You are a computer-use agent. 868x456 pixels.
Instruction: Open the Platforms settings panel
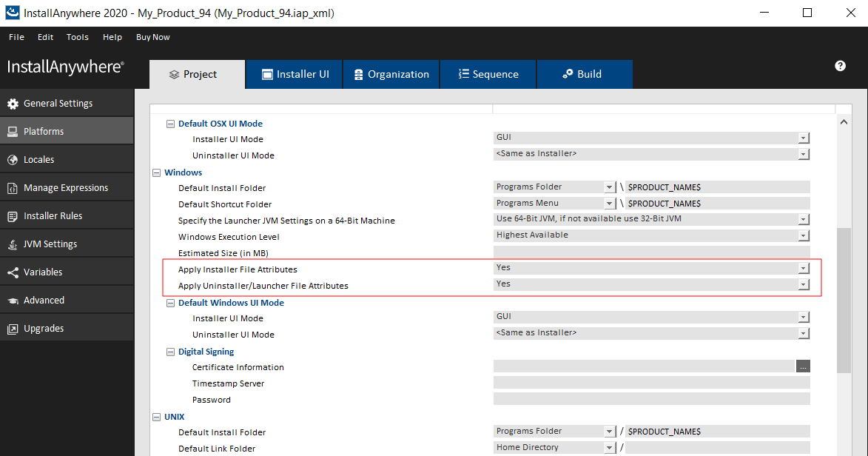click(44, 130)
